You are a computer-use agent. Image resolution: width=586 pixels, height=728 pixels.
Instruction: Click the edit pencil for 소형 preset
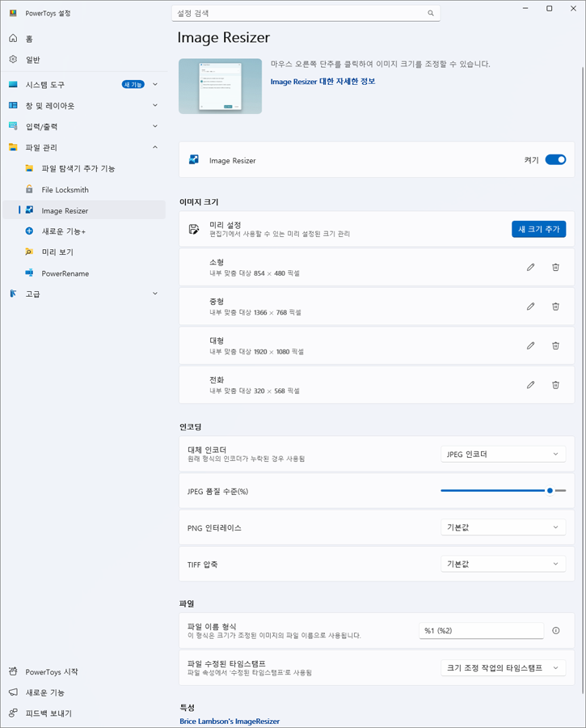click(x=530, y=267)
